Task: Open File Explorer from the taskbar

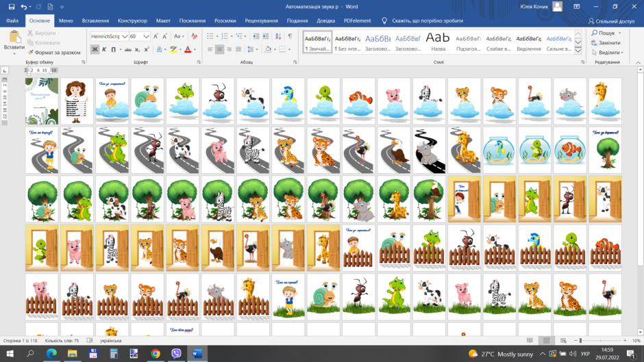Action: tap(73, 353)
